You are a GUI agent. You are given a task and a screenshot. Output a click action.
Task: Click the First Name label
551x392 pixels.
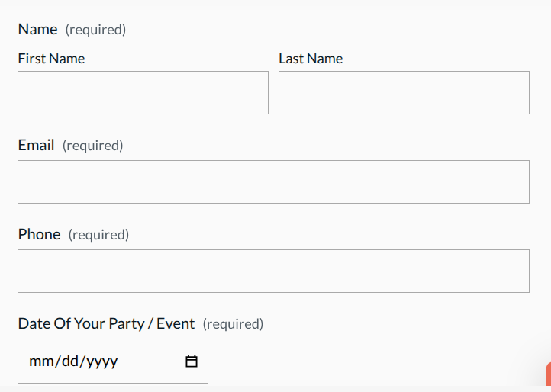(x=51, y=59)
